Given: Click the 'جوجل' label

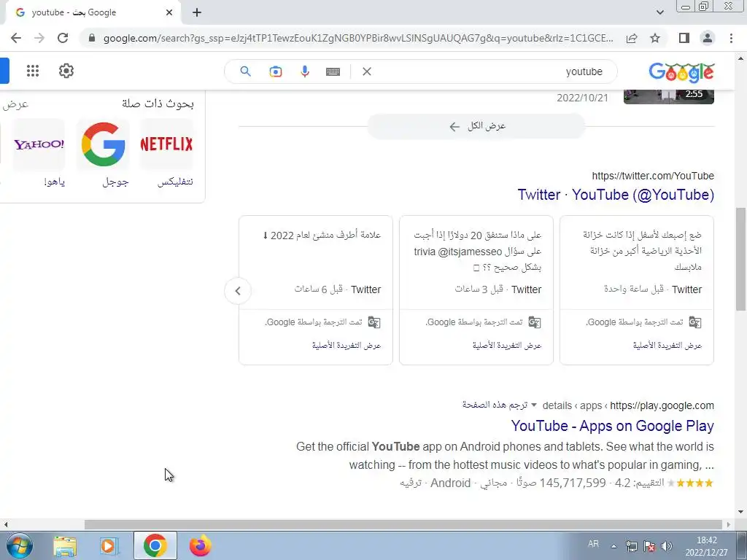Looking at the screenshot, I should (115, 182).
